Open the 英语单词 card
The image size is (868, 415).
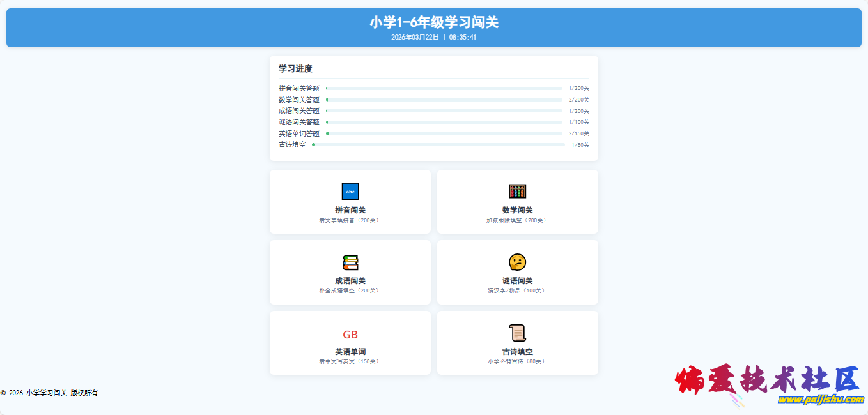[x=350, y=343]
